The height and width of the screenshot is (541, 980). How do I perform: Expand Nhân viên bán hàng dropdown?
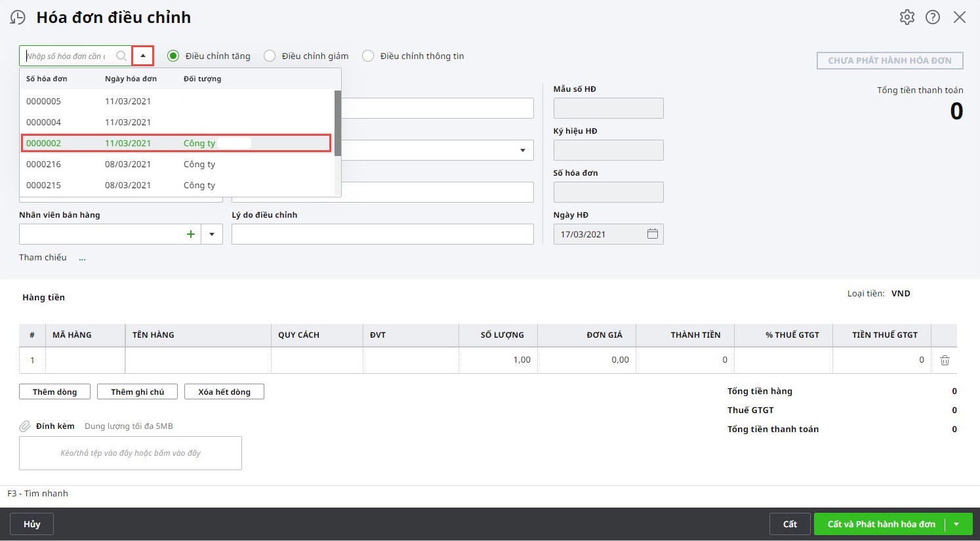212,234
